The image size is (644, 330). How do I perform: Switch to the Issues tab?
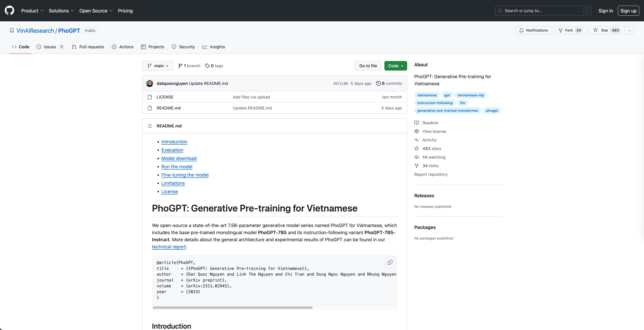coord(50,47)
